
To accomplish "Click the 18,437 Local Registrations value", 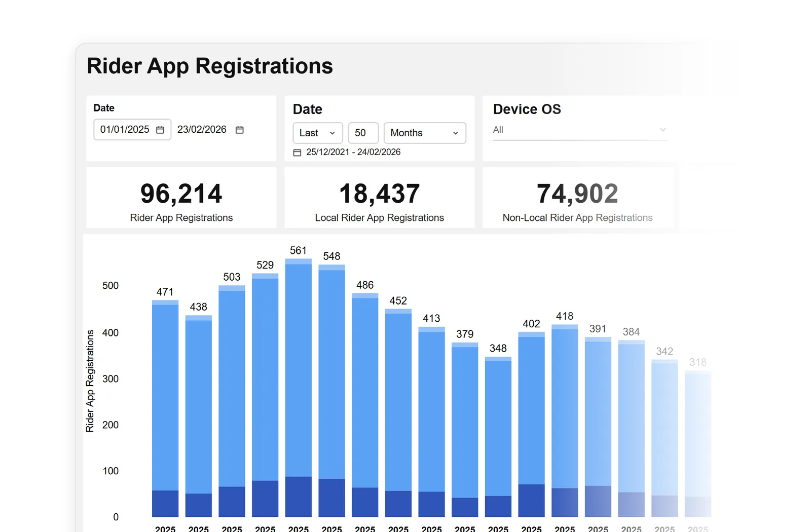I will [x=380, y=194].
